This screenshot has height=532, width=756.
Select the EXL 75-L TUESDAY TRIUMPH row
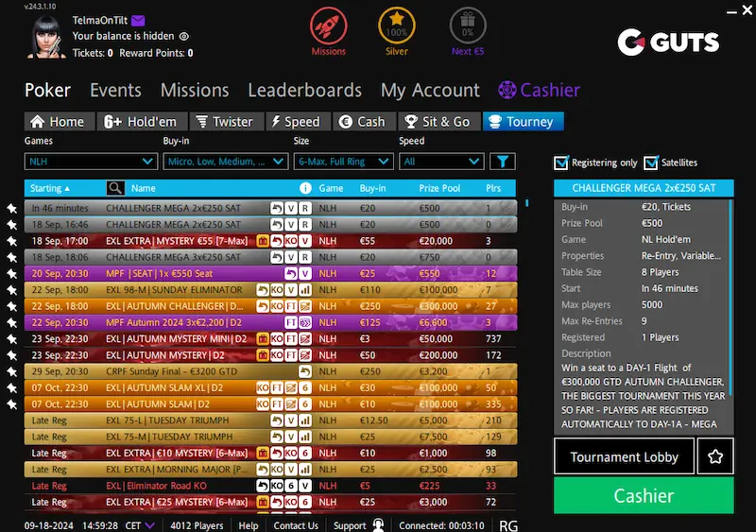coord(270,420)
